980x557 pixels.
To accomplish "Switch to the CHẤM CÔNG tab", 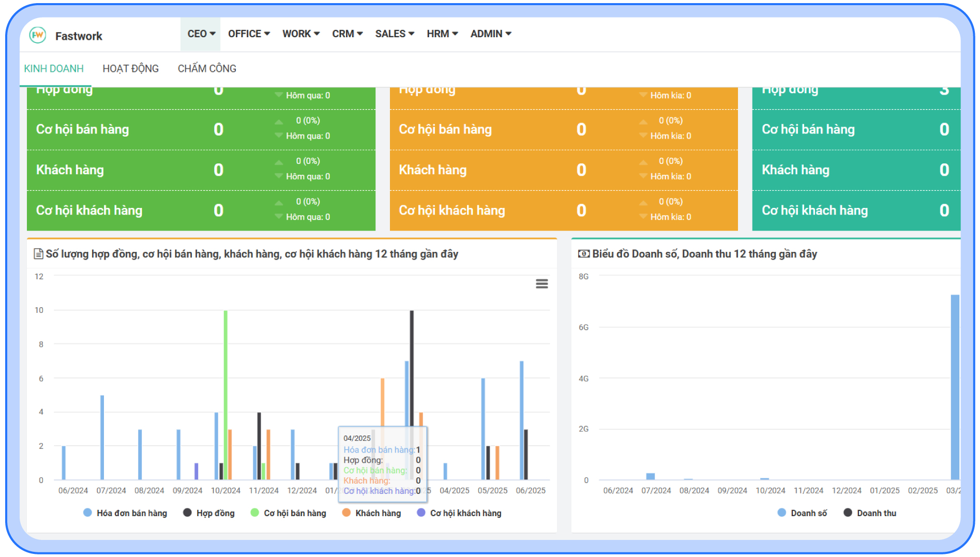I will coord(207,68).
